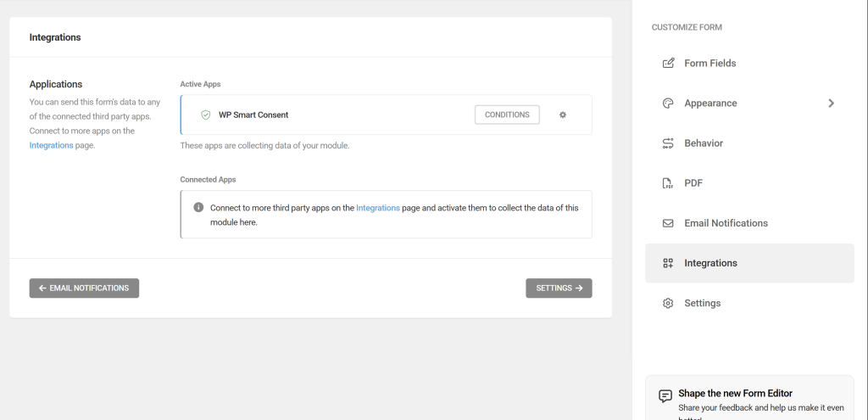The image size is (868, 420).
Task: Open the PDF section
Action: click(749, 183)
